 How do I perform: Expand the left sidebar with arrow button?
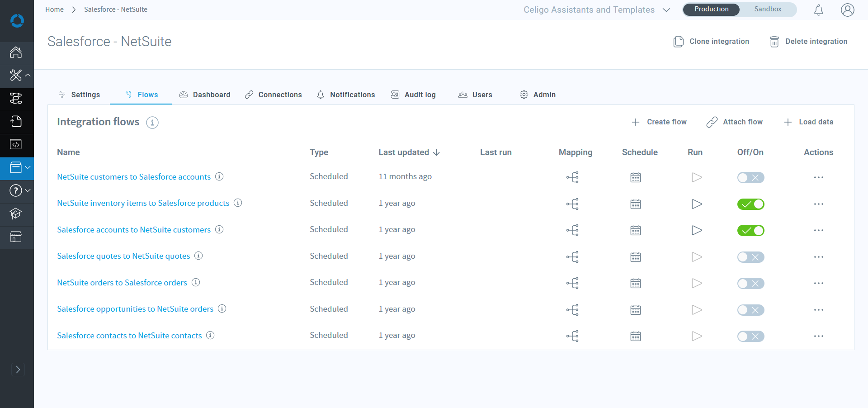click(x=18, y=370)
